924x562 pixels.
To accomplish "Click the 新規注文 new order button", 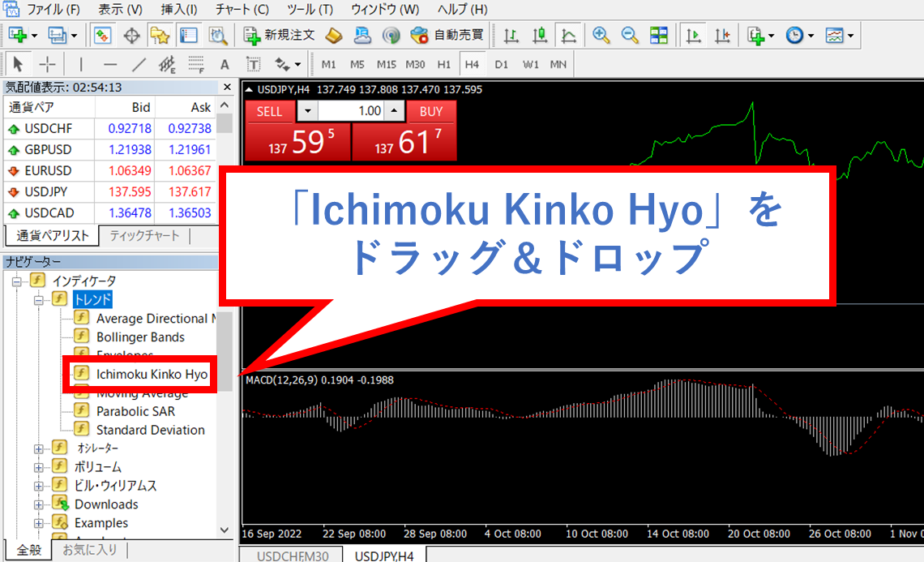I will [x=280, y=36].
